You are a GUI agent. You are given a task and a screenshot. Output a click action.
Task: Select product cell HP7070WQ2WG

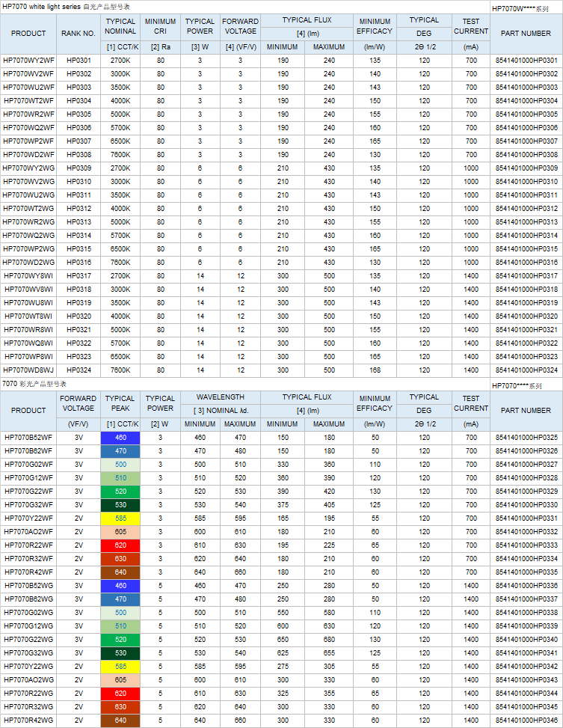tap(28, 236)
